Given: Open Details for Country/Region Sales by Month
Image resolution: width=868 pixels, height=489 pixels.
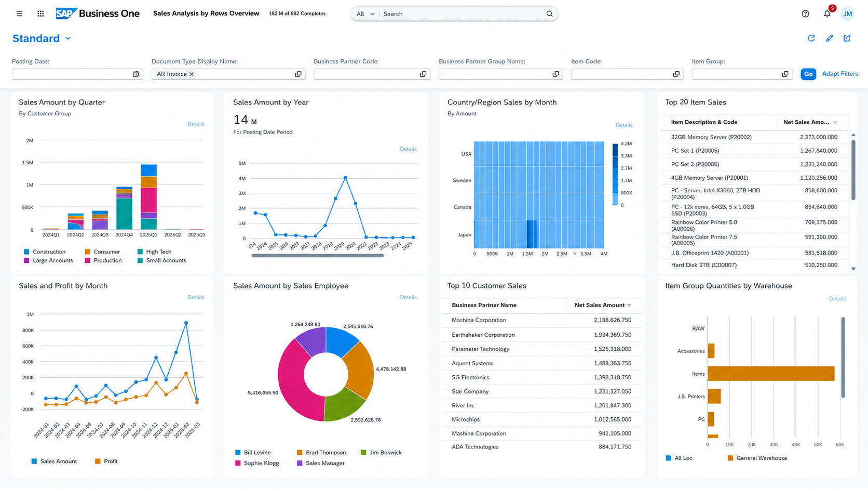Looking at the screenshot, I should point(624,125).
